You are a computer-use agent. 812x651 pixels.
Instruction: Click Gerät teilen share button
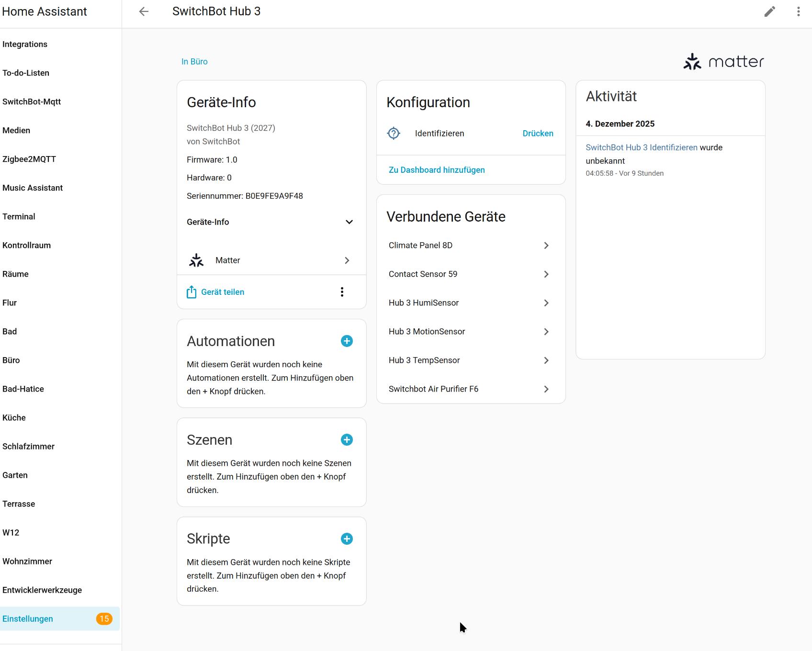(216, 292)
